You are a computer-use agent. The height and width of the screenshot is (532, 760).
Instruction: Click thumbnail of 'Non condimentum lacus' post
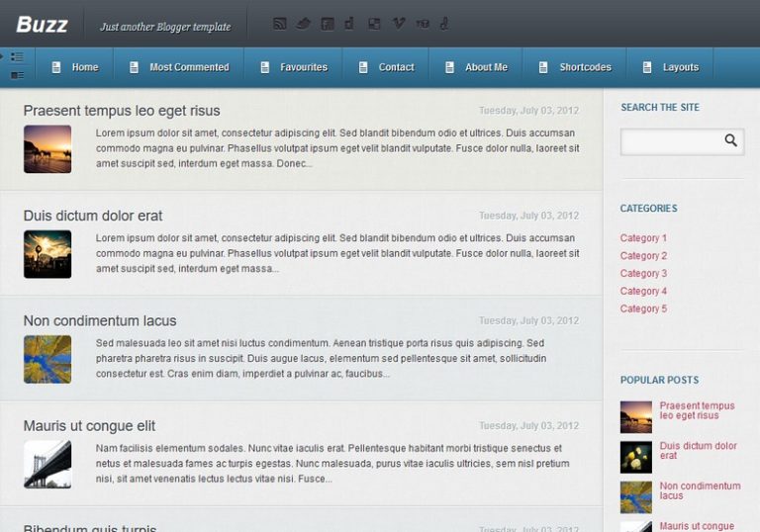tap(47, 360)
